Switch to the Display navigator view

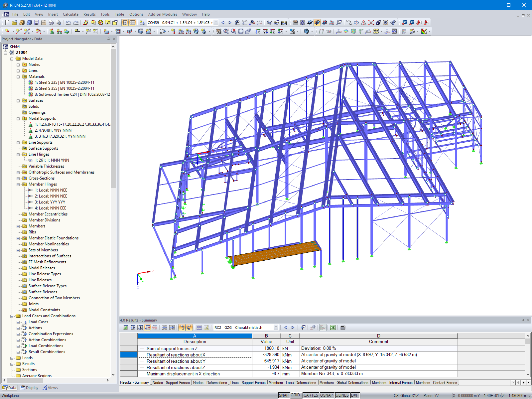29,387
